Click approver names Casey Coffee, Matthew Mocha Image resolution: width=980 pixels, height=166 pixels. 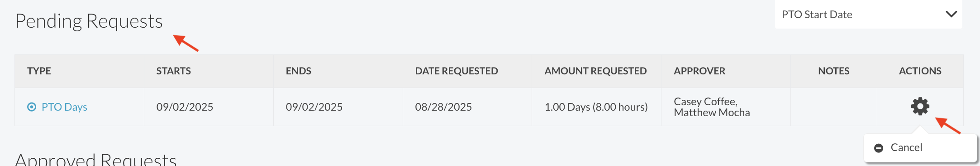pos(712,107)
